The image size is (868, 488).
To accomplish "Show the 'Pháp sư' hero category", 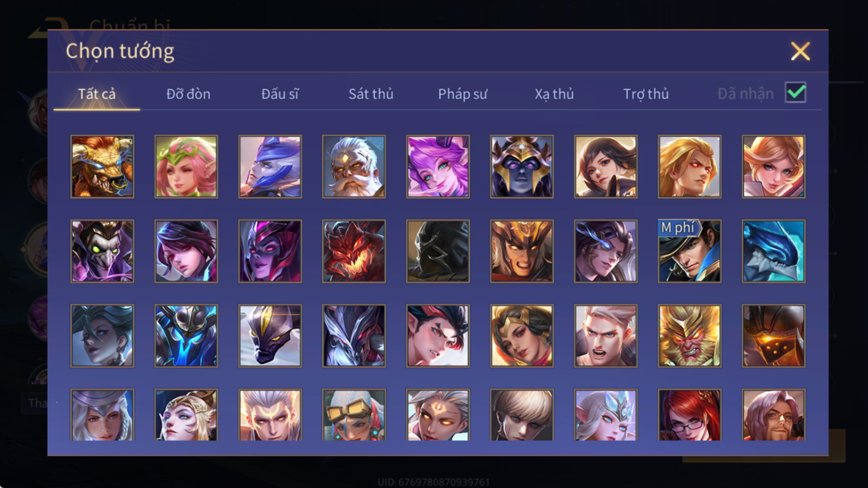I will point(463,94).
